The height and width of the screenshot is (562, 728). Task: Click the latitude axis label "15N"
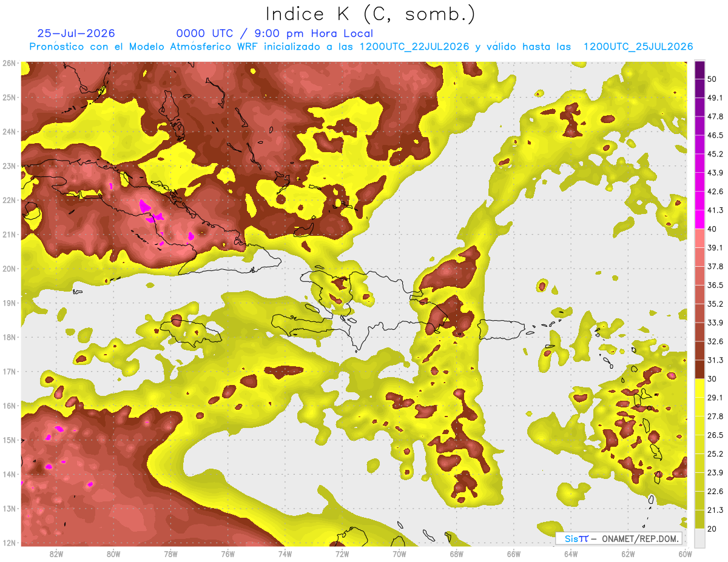(x=9, y=440)
